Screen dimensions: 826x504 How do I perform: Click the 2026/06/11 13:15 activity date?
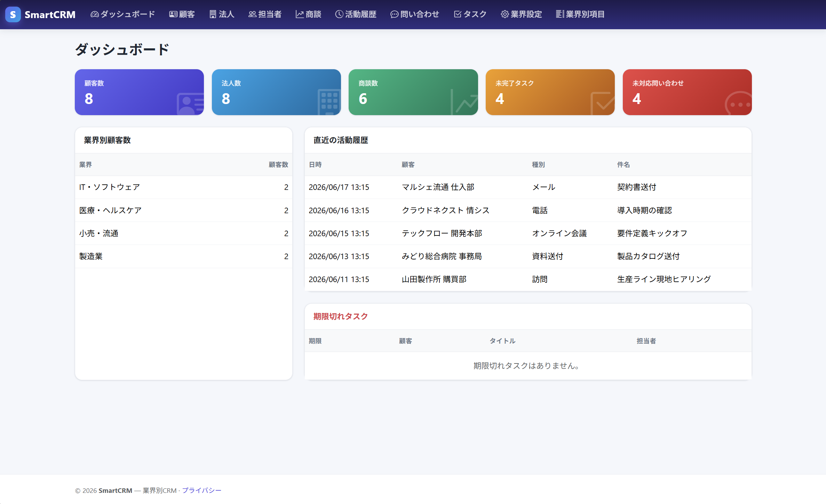pos(339,279)
